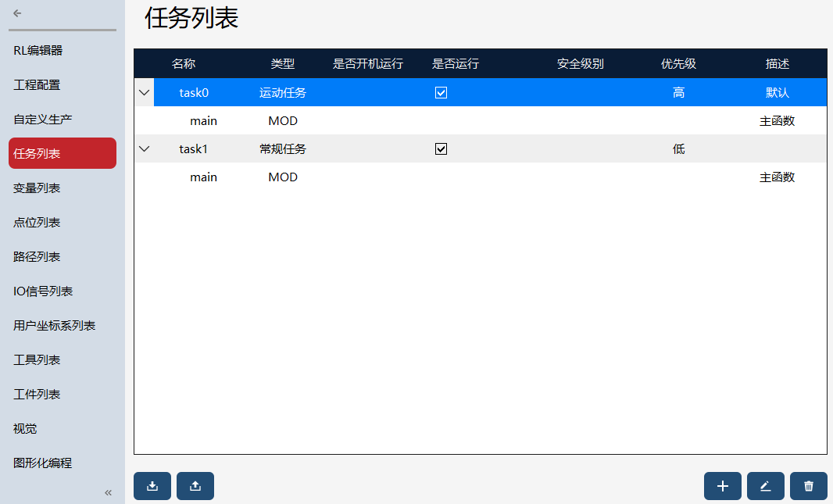The image size is (833, 504).
Task: Collapse the task1 row chevron
Action: point(144,148)
